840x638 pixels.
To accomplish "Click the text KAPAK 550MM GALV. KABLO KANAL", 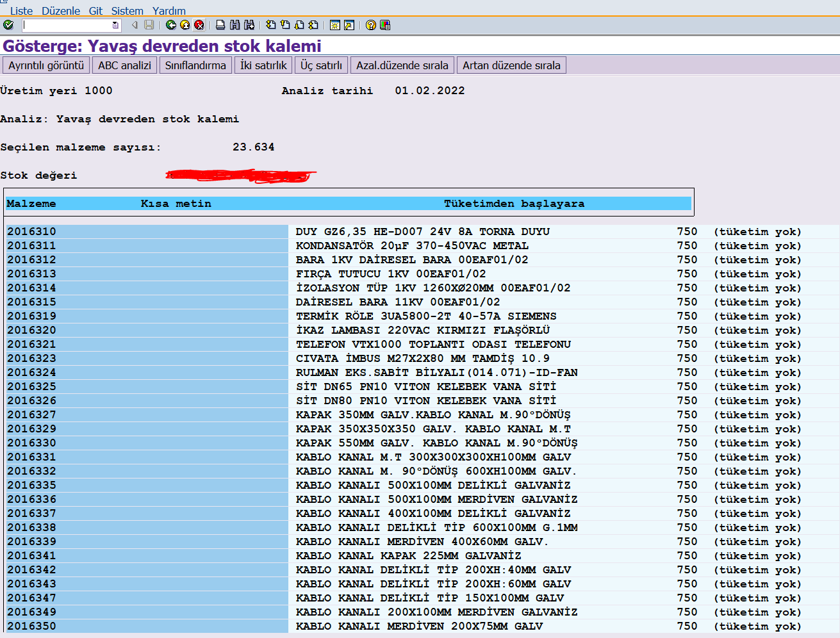I will click(x=437, y=443).
